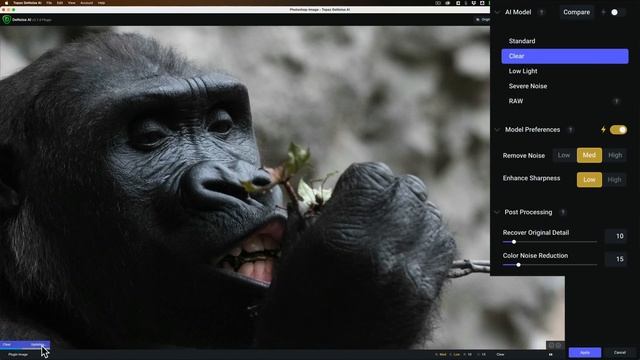Adjust the Recover Original Detail slider
The height and width of the screenshot is (360, 640).
point(514,242)
